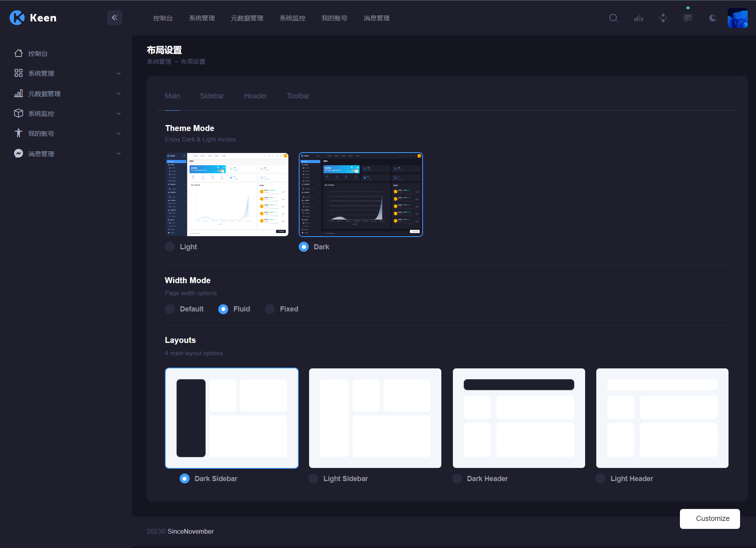The width and height of the screenshot is (756, 548).
Task: Open the chat messages icon
Action: click(687, 18)
